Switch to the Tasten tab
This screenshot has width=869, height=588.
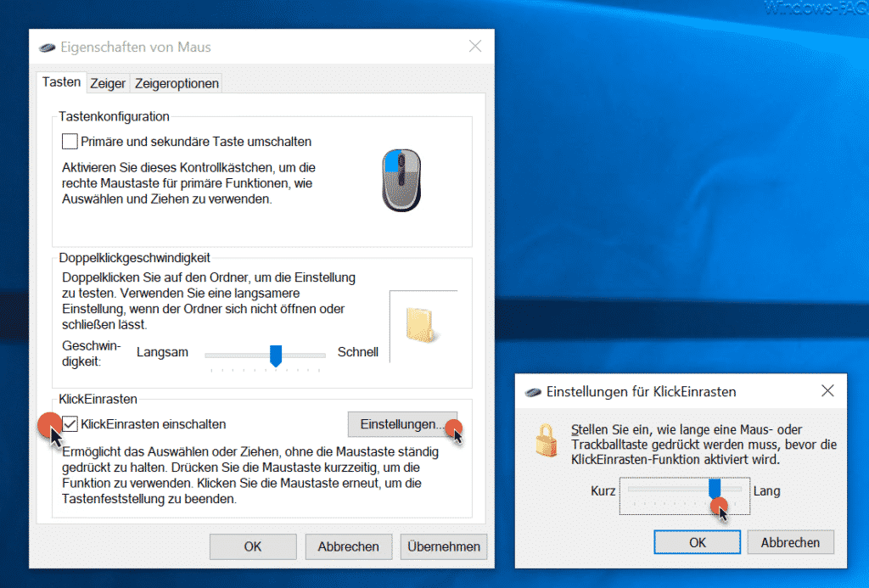61,82
